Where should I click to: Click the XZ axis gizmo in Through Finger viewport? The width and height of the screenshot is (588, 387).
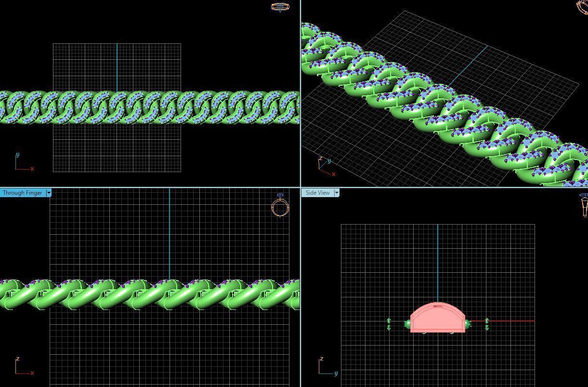pyautogui.click(x=24, y=366)
